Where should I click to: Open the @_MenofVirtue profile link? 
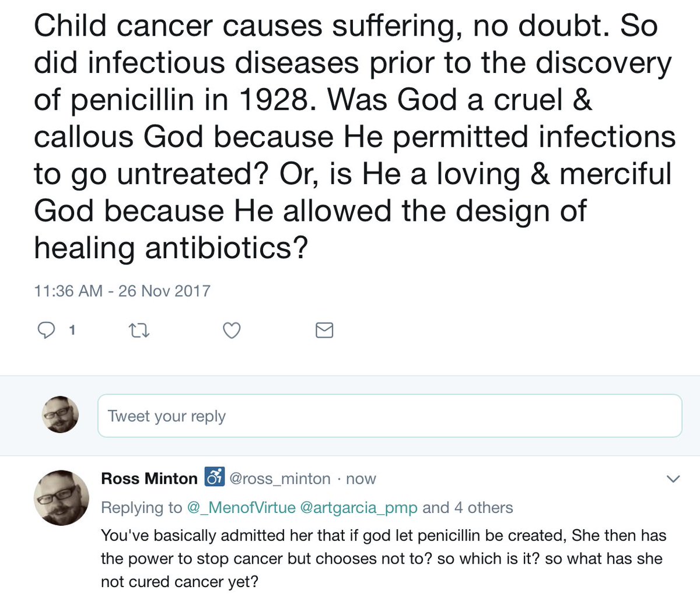tap(241, 508)
